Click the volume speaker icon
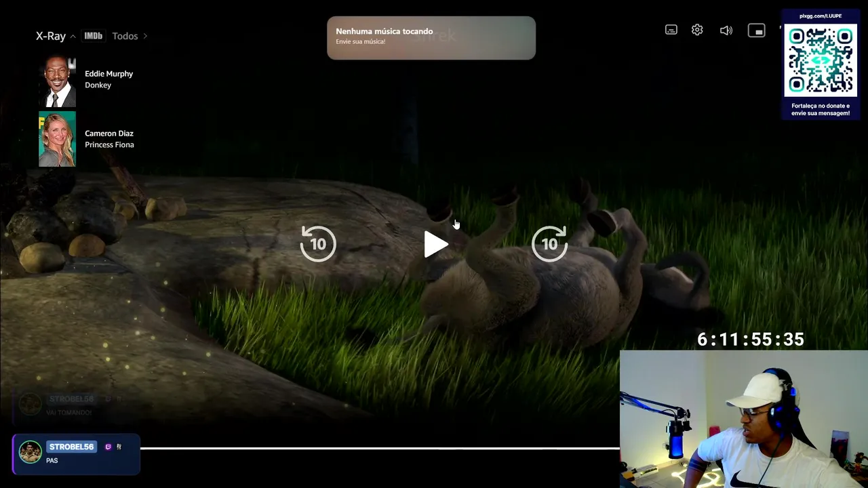This screenshot has width=868, height=488. [726, 30]
